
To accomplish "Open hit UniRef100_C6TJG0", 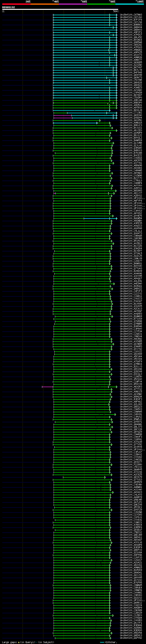I will click(131, 17).
